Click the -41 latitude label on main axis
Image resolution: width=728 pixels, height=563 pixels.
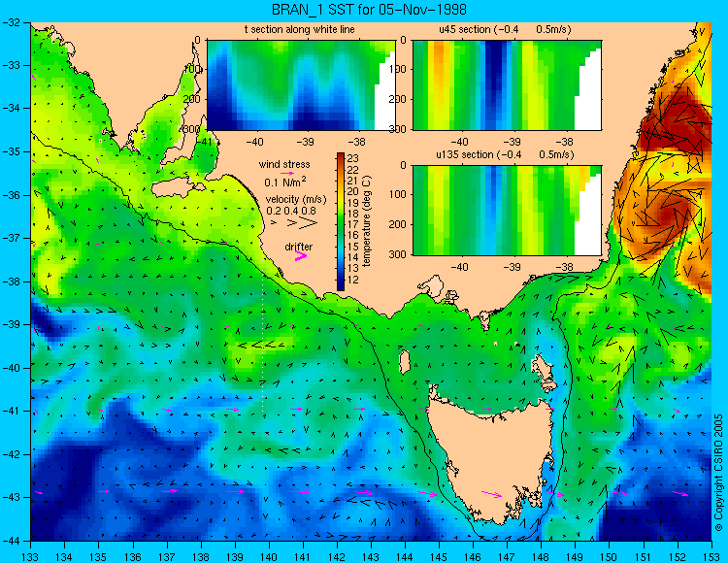pos(12,412)
